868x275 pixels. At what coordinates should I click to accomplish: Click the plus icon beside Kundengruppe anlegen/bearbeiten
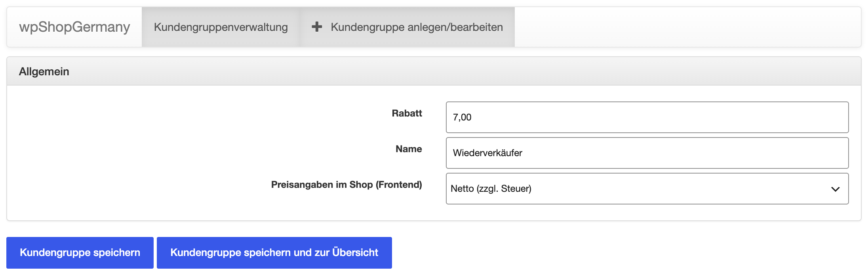coord(317,27)
